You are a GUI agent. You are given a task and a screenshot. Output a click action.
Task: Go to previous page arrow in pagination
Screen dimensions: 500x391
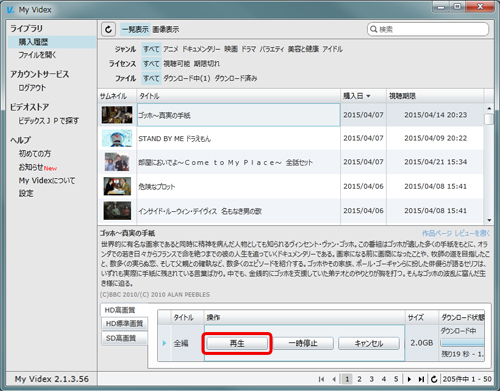point(334,379)
